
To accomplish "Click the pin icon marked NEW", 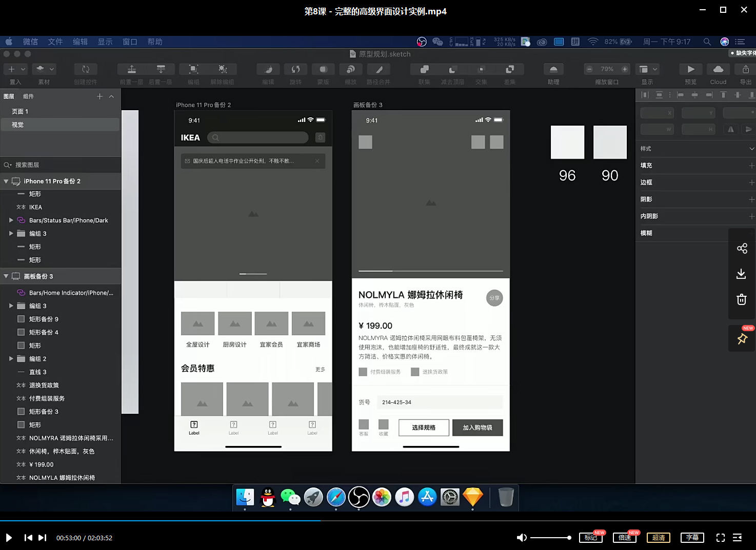I will point(742,338).
